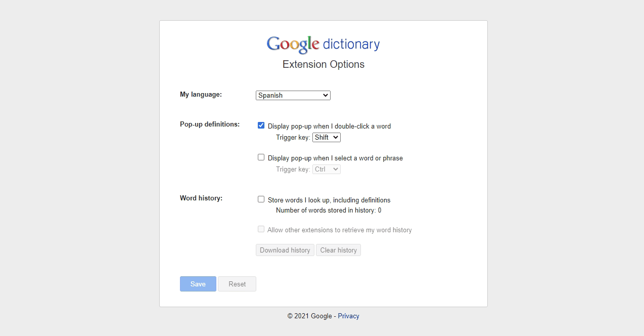Click the Extension Options heading

[x=324, y=64]
